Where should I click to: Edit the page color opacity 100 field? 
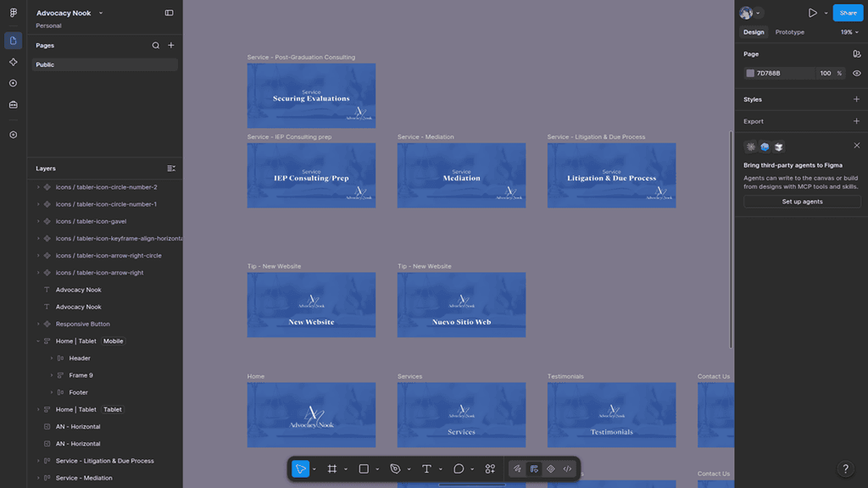pyautogui.click(x=826, y=73)
